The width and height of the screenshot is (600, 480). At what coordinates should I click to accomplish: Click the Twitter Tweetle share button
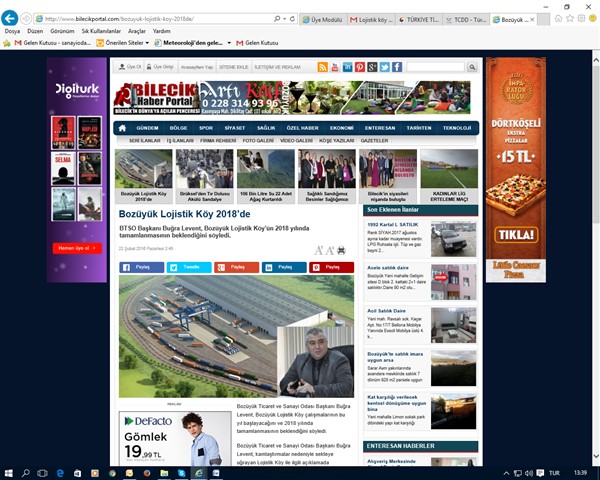(189, 267)
